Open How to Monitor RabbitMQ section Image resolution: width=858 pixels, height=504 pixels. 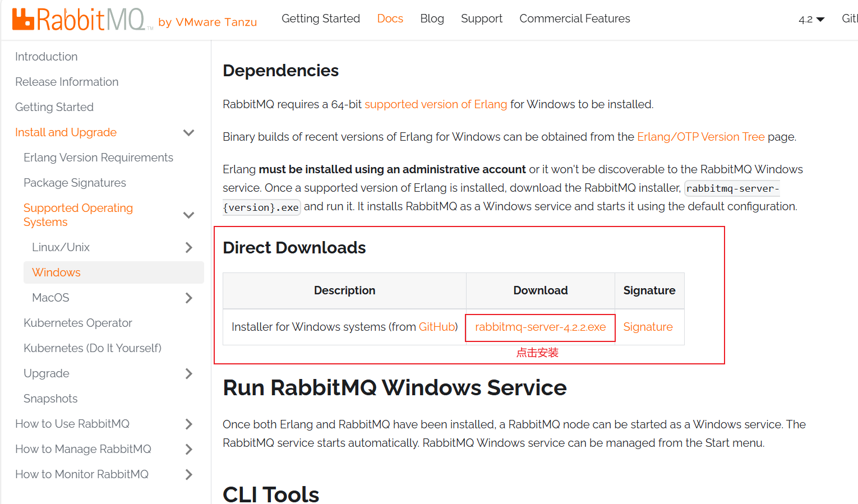pos(82,474)
